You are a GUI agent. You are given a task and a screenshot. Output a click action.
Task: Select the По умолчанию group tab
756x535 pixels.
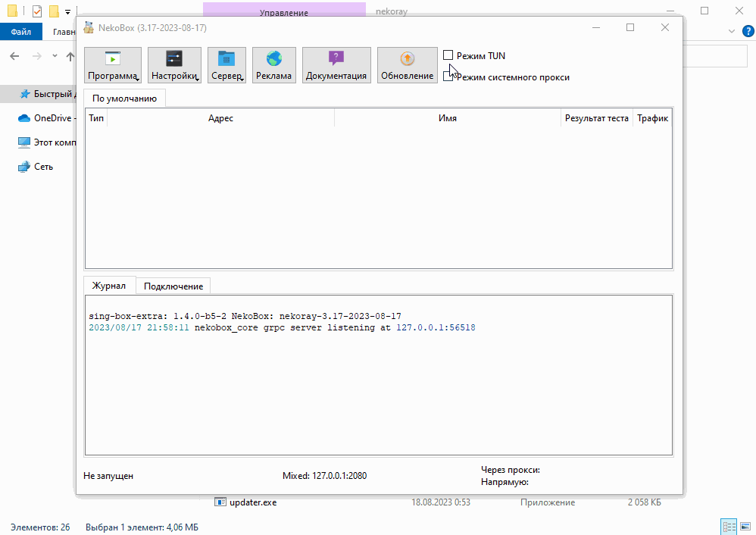(x=124, y=99)
